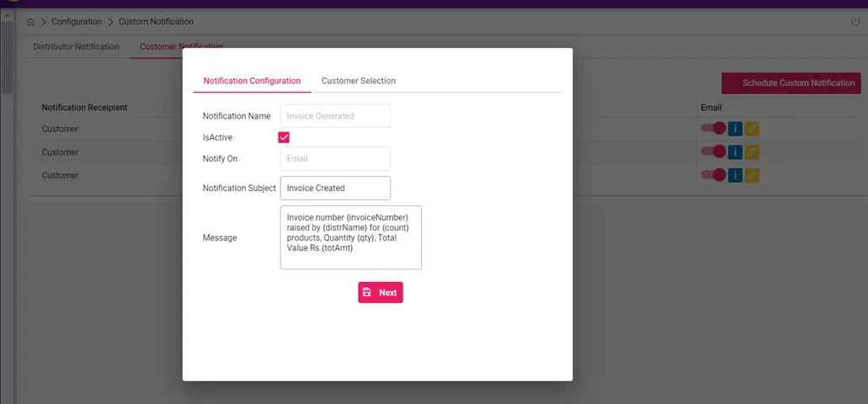
Task: Toggle Email switch in first Customer row
Action: click(714, 129)
